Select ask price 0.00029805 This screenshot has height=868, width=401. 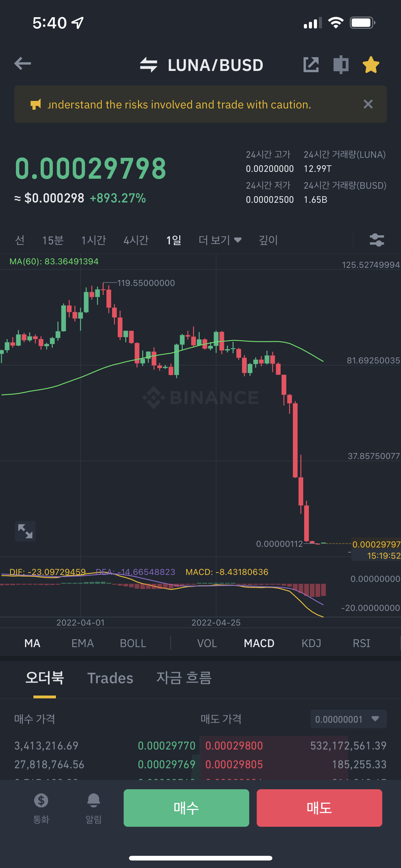(234, 765)
